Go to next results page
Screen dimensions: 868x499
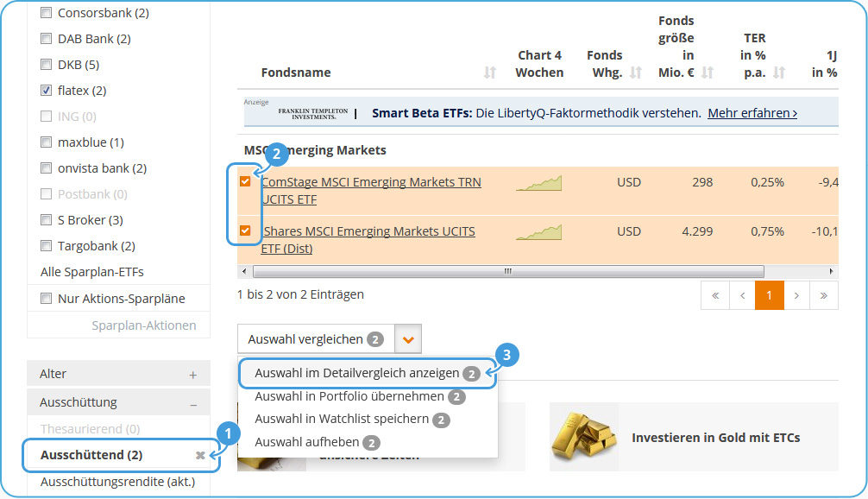[796, 295]
